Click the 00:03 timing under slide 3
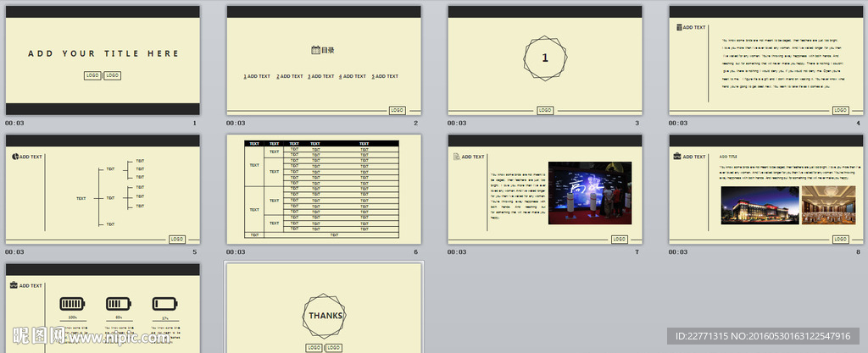 click(457, 124)
